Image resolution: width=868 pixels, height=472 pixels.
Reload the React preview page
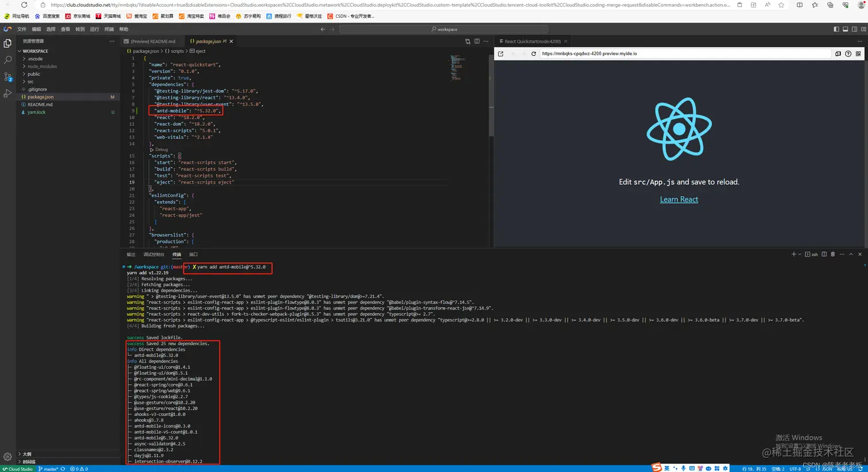(x=534, y=53)
